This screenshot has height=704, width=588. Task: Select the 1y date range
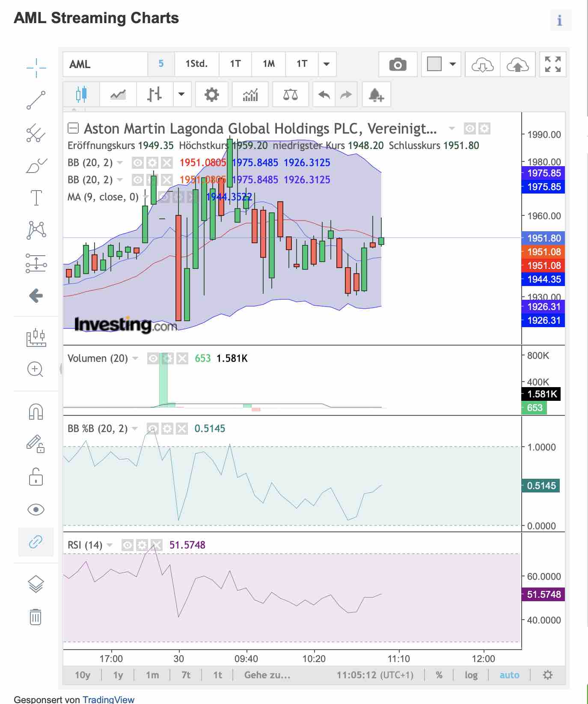[x=118, y=675]
